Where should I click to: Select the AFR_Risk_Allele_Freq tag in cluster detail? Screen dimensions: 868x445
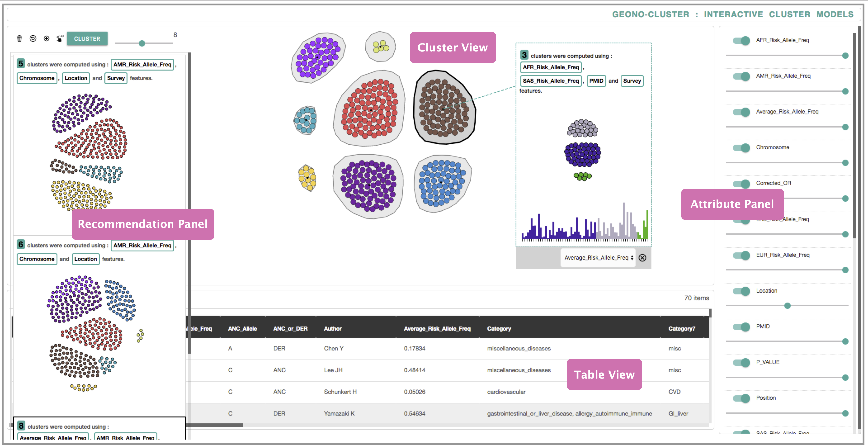(551, 67)
